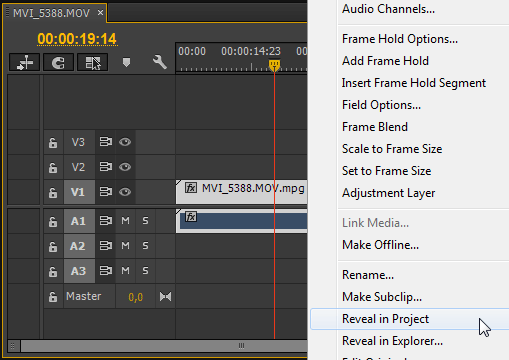Click the horizontal timeline zoom scrollbar

[164, 346]
